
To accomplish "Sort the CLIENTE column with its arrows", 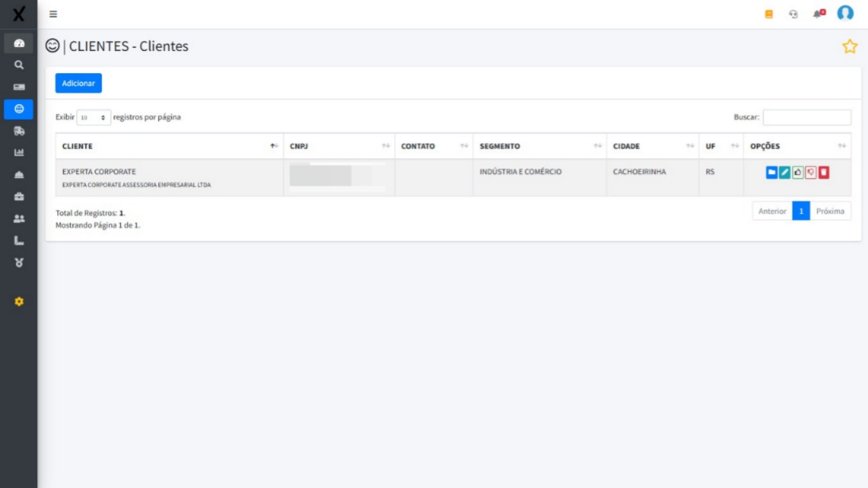I will (x=273, y=146).
